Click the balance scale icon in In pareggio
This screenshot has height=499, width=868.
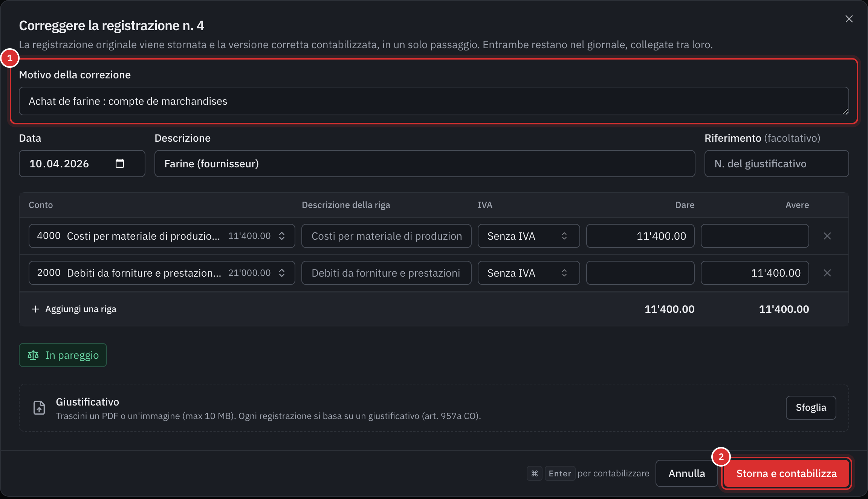click(33, 355)
